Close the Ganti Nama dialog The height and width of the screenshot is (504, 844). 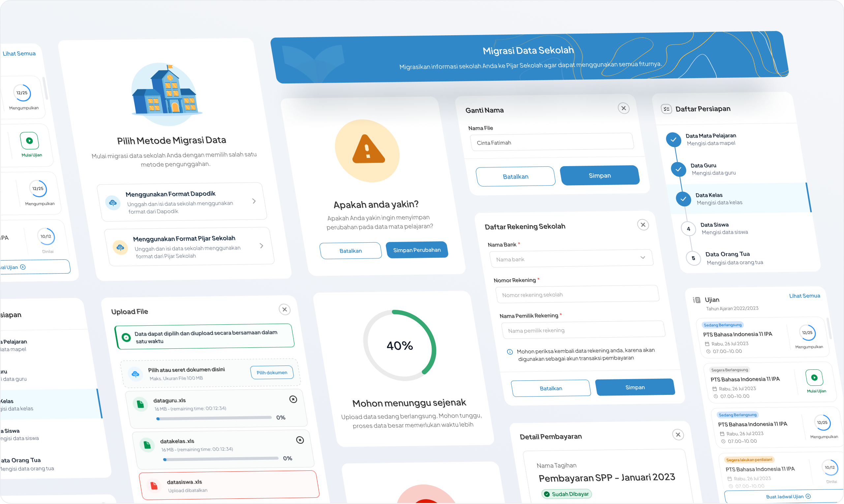click(x=623, y=108)
